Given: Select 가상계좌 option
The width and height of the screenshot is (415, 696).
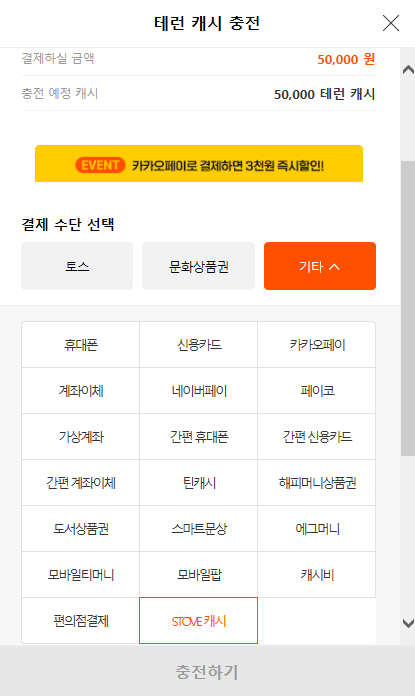Looking at the screenshot, I should click(x=80, y=437).
